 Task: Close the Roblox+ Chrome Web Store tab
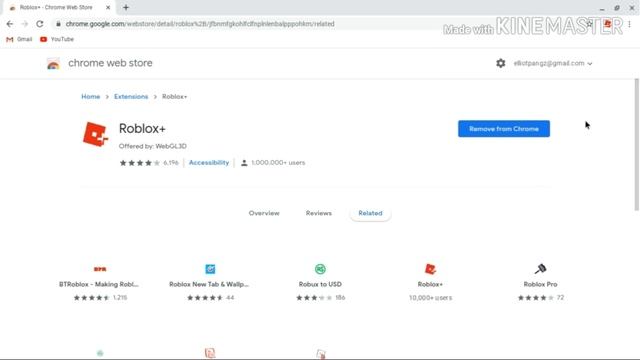tap(108, 7)
